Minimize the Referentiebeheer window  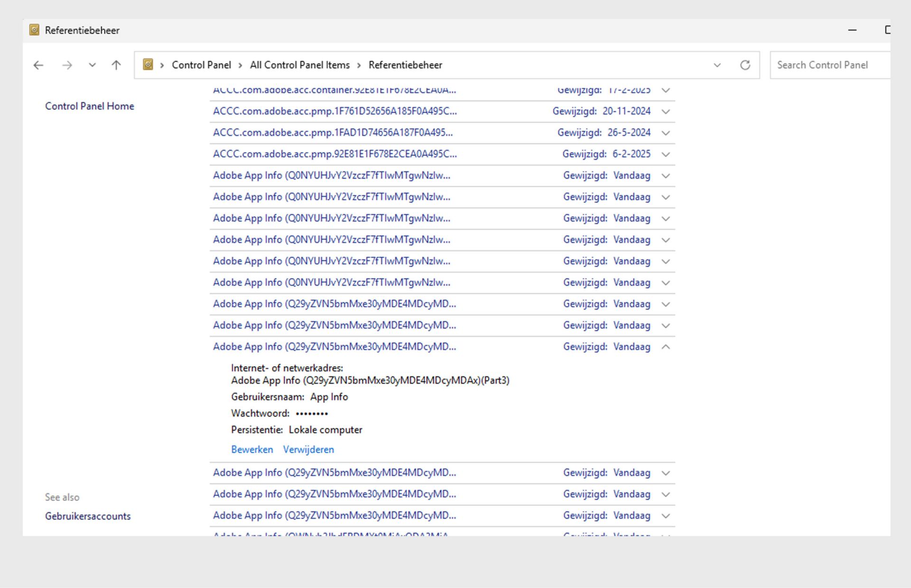(x=852, y=30)
